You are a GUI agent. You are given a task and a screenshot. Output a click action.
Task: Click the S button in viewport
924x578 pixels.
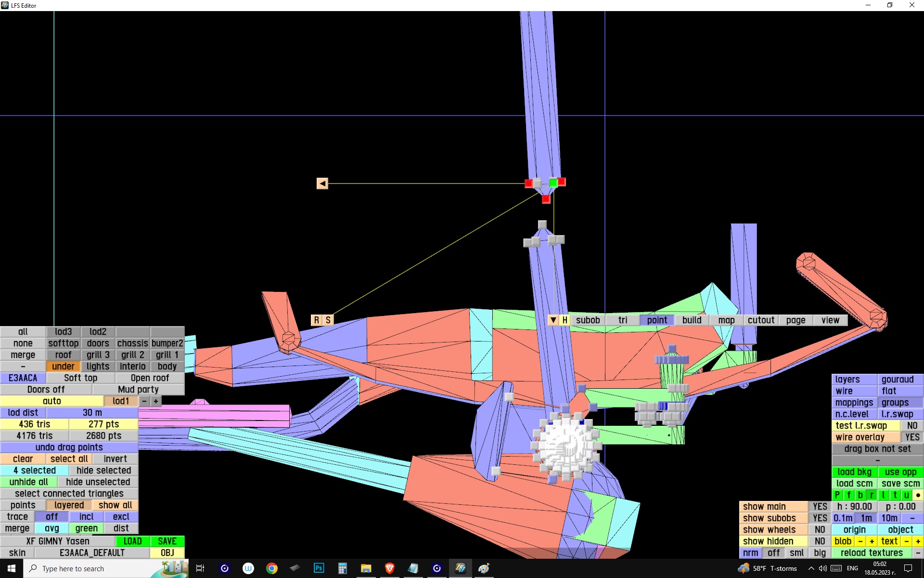click(328, 320)
